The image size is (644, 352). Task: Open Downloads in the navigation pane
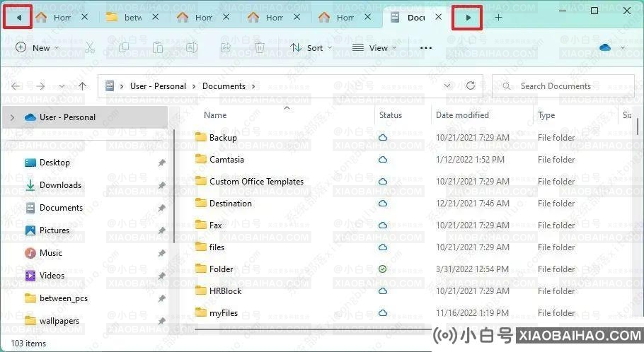[x=60, y=185]
